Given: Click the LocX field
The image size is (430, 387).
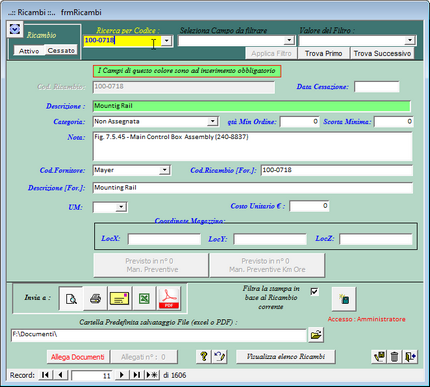Looking at the screenshot, I should click(164, 239).
